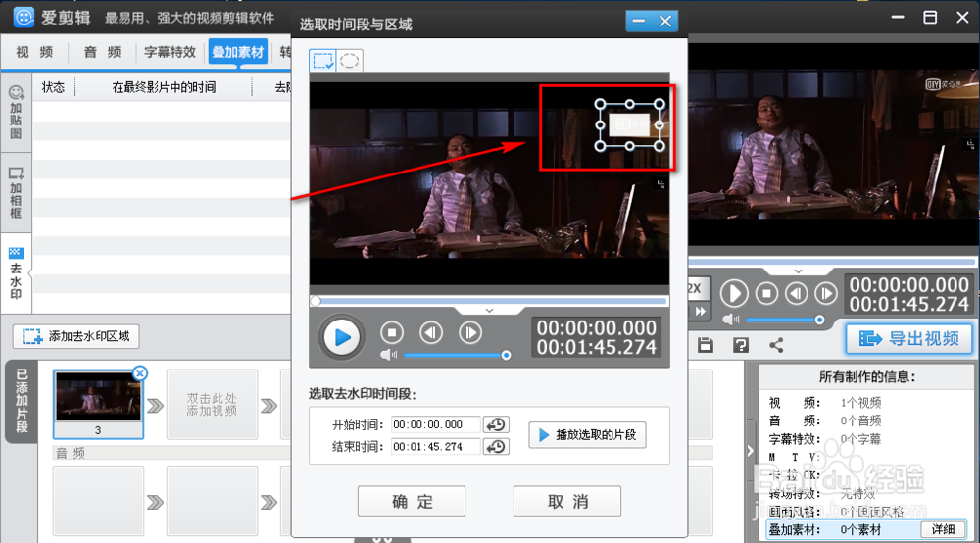Select video clip thumbnail labeled 3

[98, 404]
